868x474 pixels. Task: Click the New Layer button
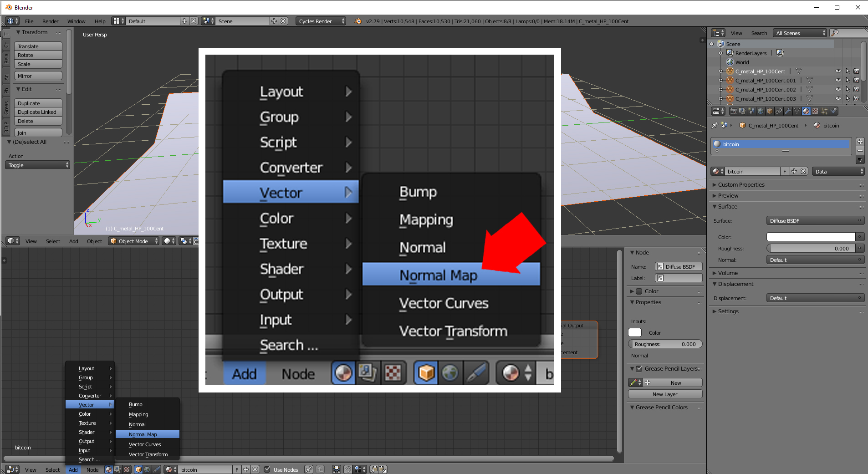[665, 394]
